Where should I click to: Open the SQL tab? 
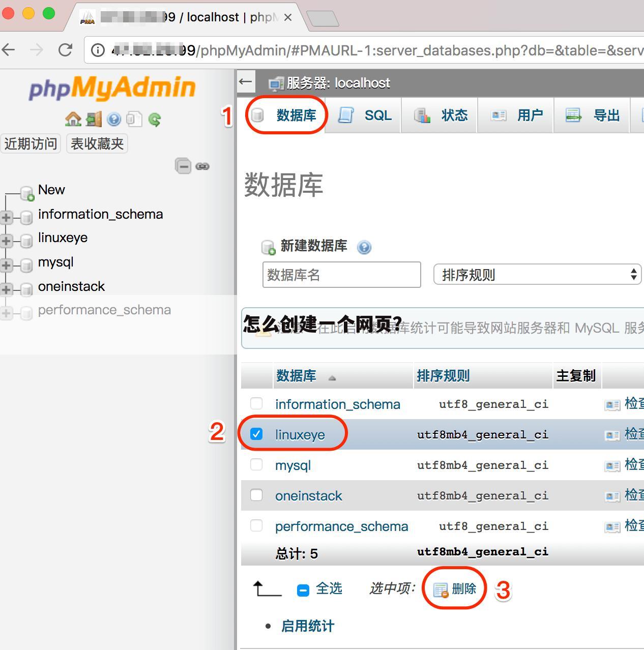coord(364,115)
